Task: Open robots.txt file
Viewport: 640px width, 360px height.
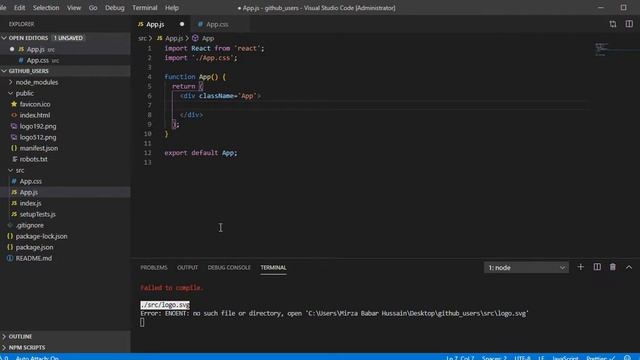Action: coord(33,159)
